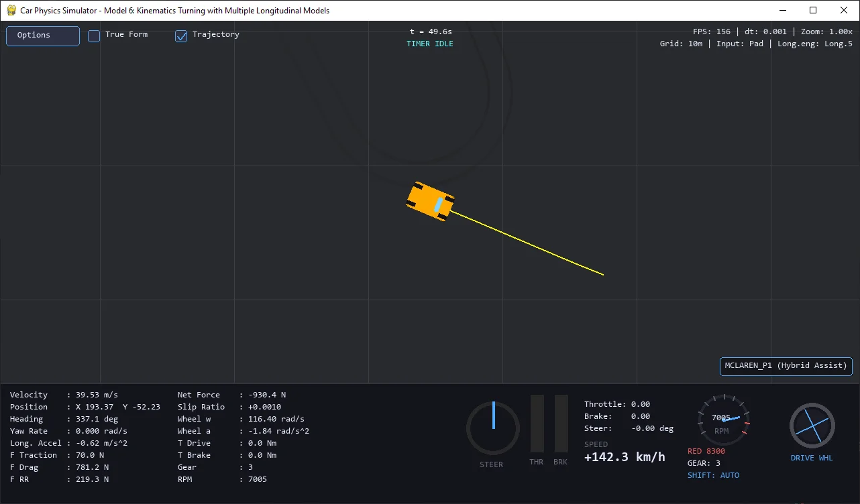Click the THR throttle bar

pyautogui.click(x=536, y=422)
